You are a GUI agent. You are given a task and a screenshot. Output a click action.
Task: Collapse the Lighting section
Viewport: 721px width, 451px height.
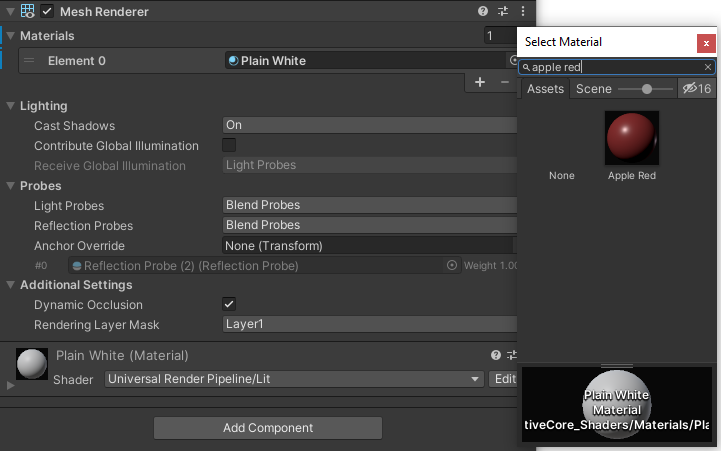(x=11, y=106)
